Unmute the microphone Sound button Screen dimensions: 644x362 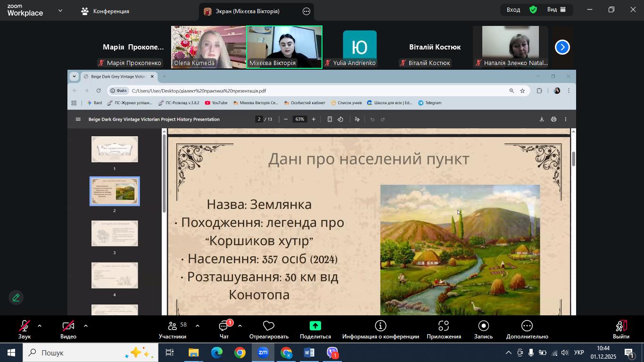coord(25,326)
